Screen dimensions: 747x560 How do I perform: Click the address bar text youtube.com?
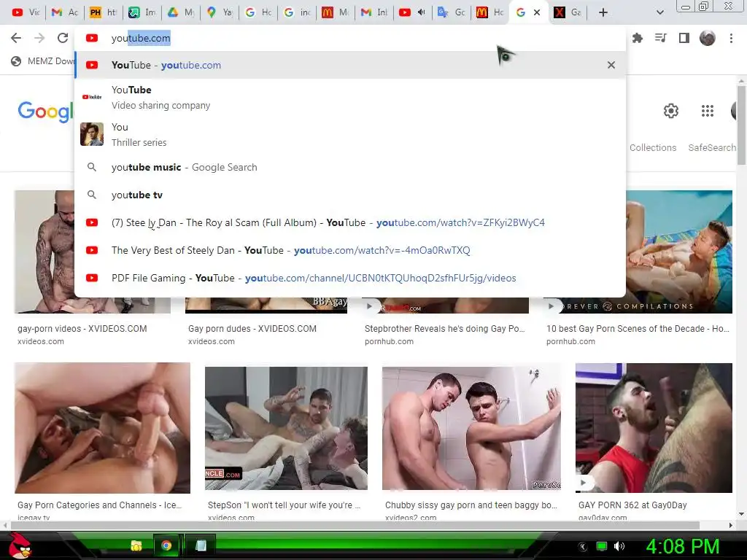coord(141,38)
